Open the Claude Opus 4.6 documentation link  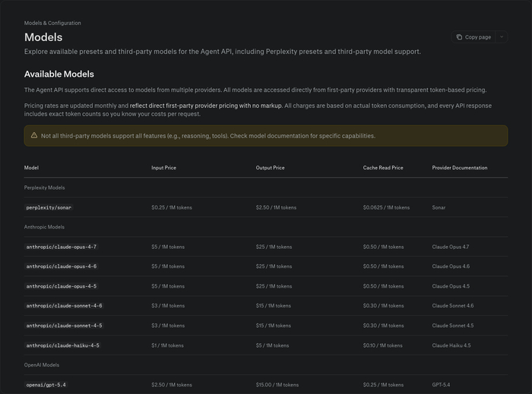coord(451,266)
